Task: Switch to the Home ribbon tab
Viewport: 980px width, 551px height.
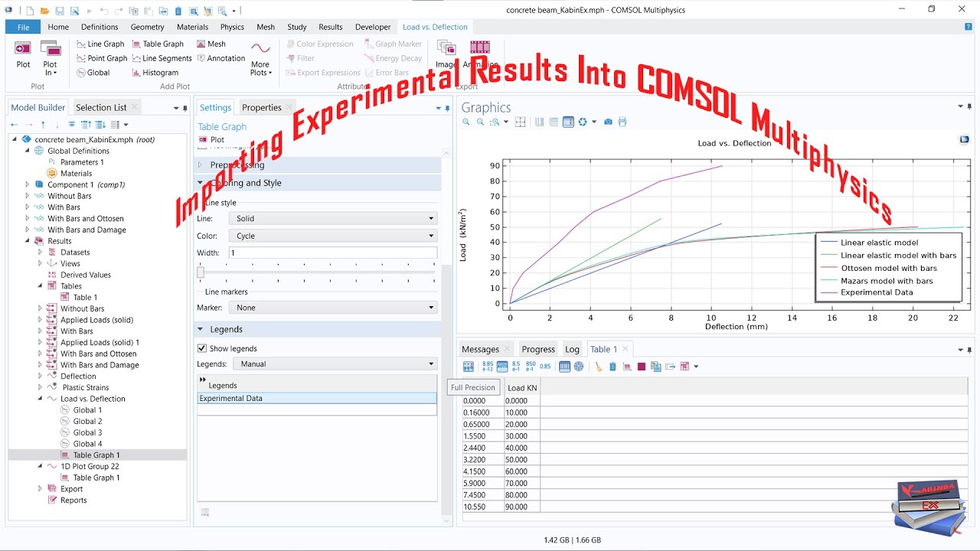Action: point(58,27)
